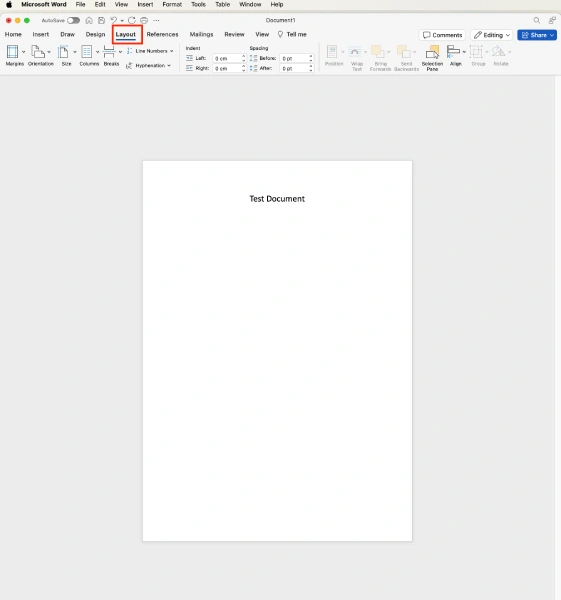
Task: Switch to the Design tab
Action: point(95,34)
